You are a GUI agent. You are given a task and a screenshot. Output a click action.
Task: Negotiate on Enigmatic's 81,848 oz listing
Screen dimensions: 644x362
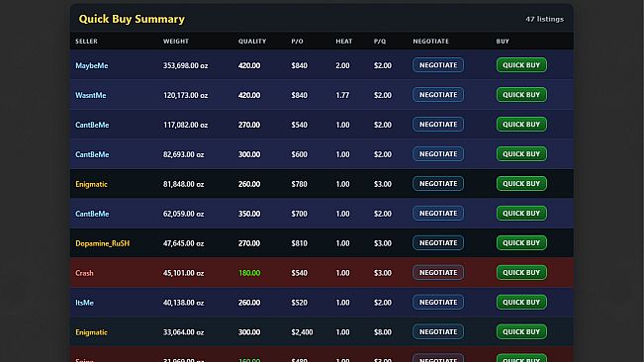click(438, 183)
